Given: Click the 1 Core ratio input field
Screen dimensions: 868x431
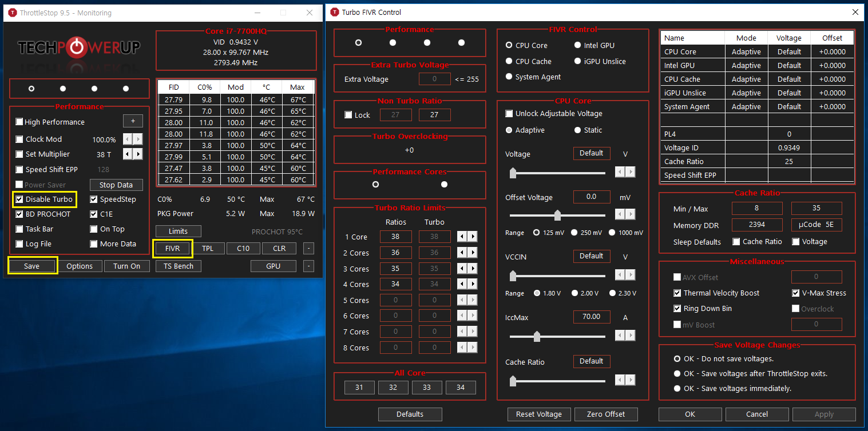Looking at the screenshot, I should coord(395,237).
